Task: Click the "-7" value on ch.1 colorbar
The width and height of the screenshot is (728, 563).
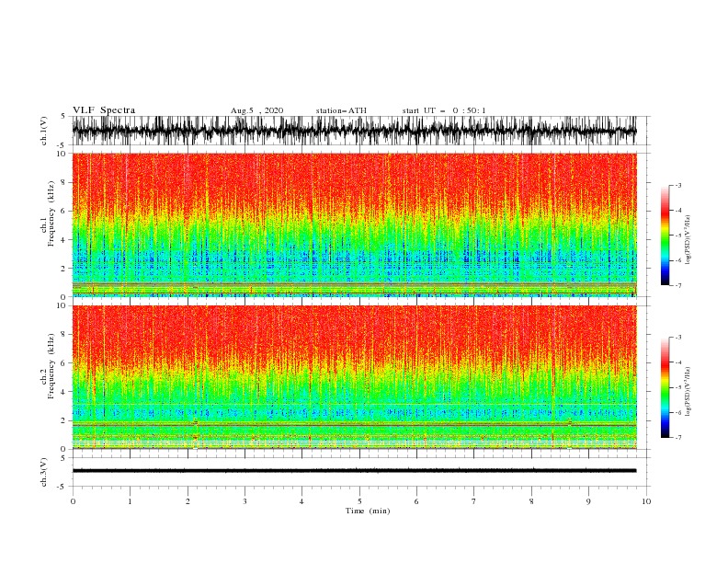Action: click(x=678, y=285)
